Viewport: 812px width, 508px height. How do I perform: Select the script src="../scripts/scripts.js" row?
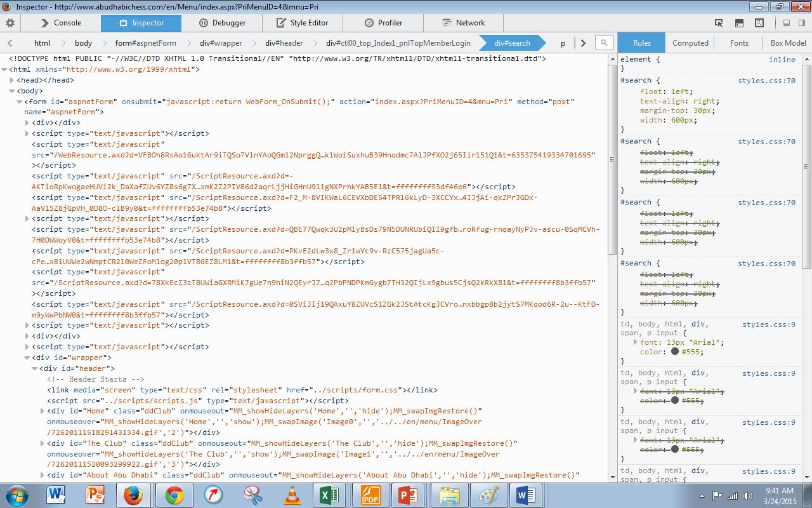point(198,401)
